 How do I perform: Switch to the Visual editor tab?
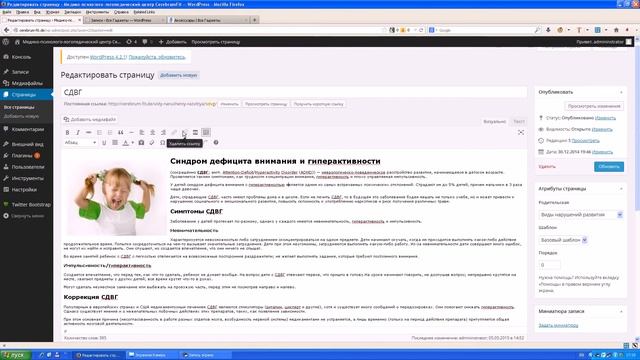tap(494, 122)
